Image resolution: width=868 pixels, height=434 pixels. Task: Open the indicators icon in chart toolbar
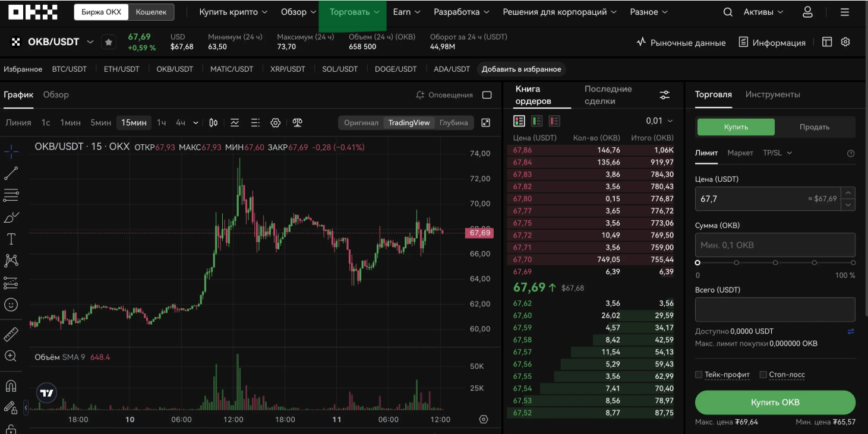coord(235,123)
